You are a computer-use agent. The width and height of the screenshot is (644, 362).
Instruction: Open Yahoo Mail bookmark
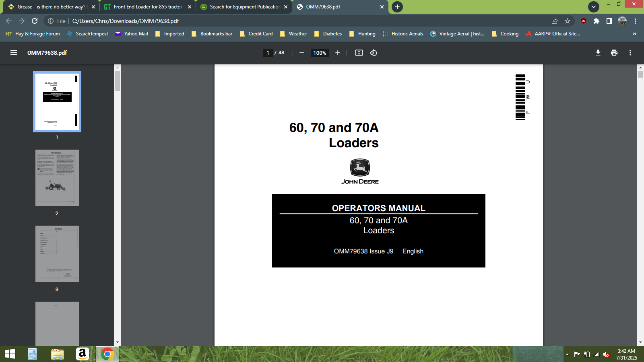pos(131,34)
